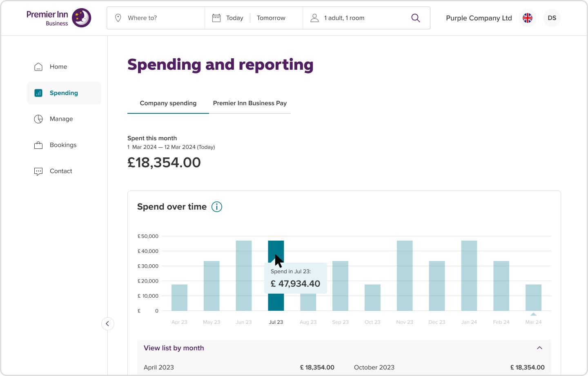The height and width of the screenshot is (376, 588).
Task: Click the View list by month heading
Action: 174,348
